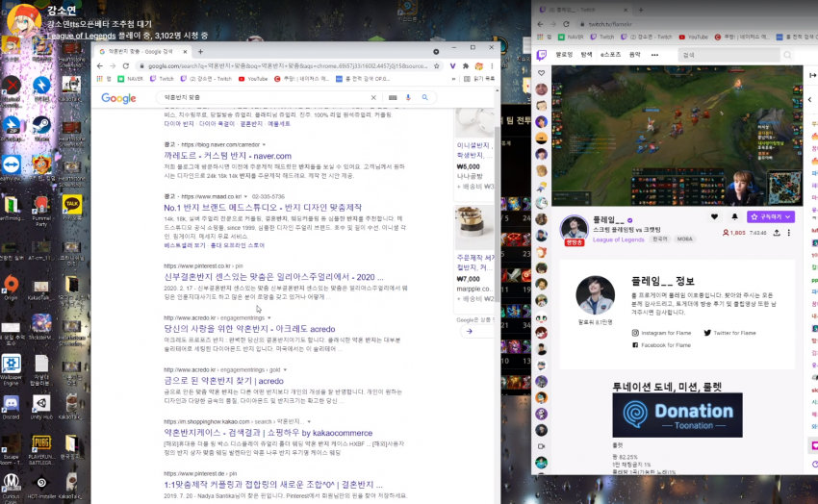Open the League of Legends category link
Viewport: 818px width, 504px height.
click(x=618, y=239)
